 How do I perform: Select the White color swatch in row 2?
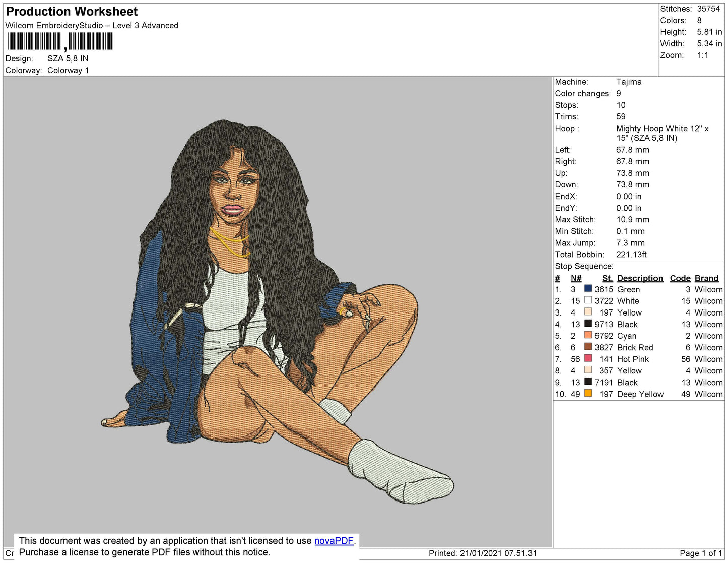click(x=588, y=301)
